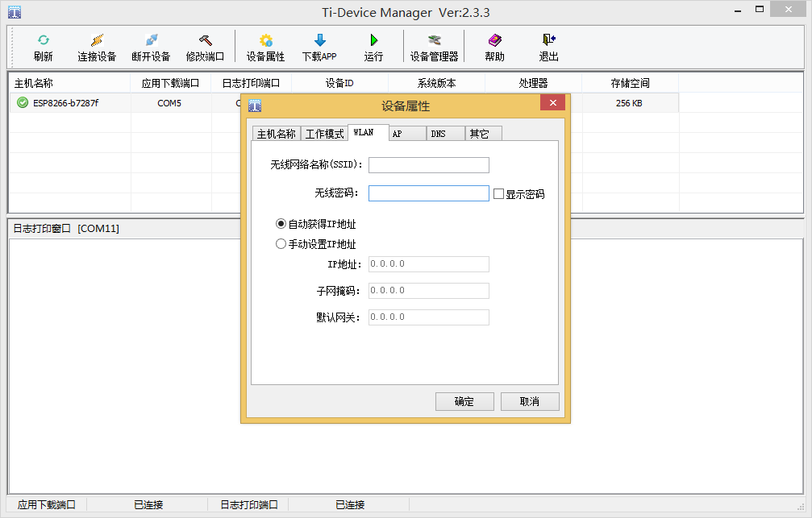Click the 应用下载端口 column header
812x518 pixels.
(170, 83)
